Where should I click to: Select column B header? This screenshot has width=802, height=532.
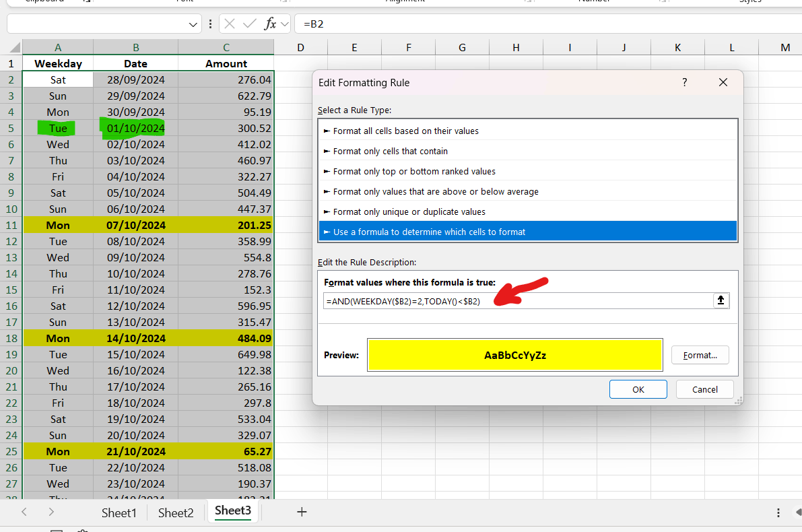[x=135, y=48]
